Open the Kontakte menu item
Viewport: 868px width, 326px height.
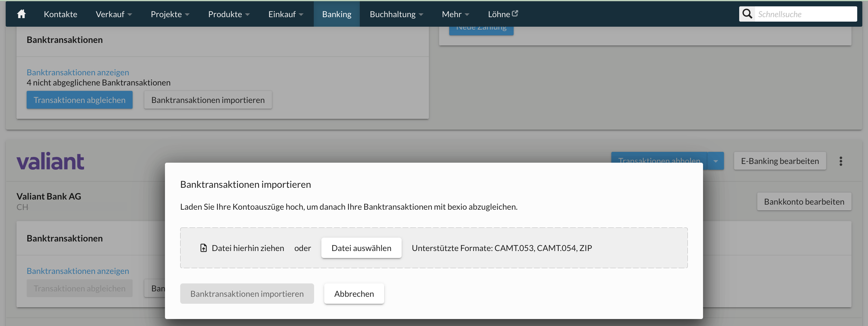[x=61, y=14]
